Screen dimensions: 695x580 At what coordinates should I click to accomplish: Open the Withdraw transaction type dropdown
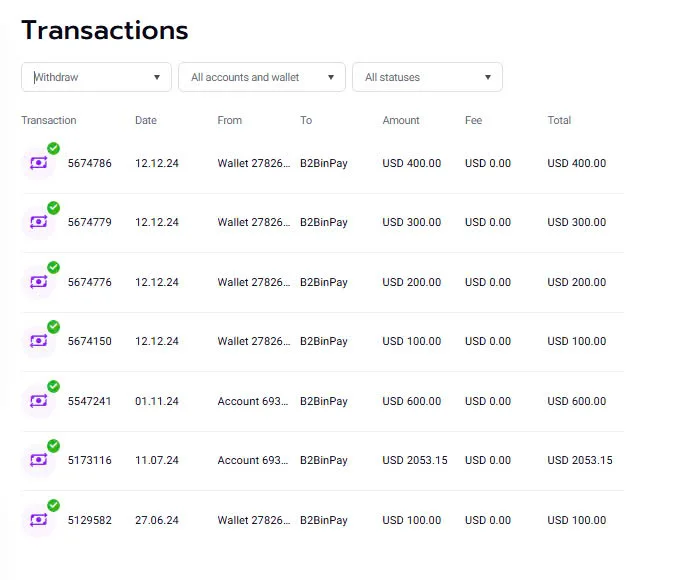tap(96, 77)
